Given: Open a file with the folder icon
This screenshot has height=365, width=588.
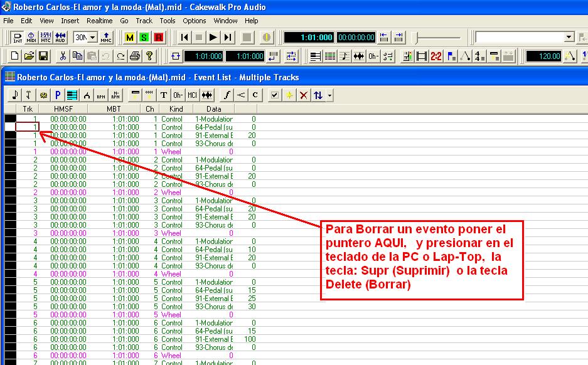Looking at the screenshot, I should coord(29,56).
